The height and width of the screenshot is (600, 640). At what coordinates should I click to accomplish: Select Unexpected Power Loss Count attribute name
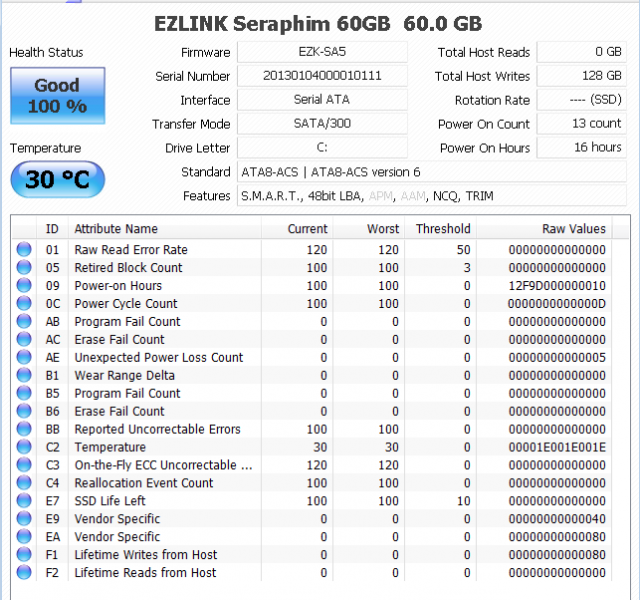coord(159,357)
